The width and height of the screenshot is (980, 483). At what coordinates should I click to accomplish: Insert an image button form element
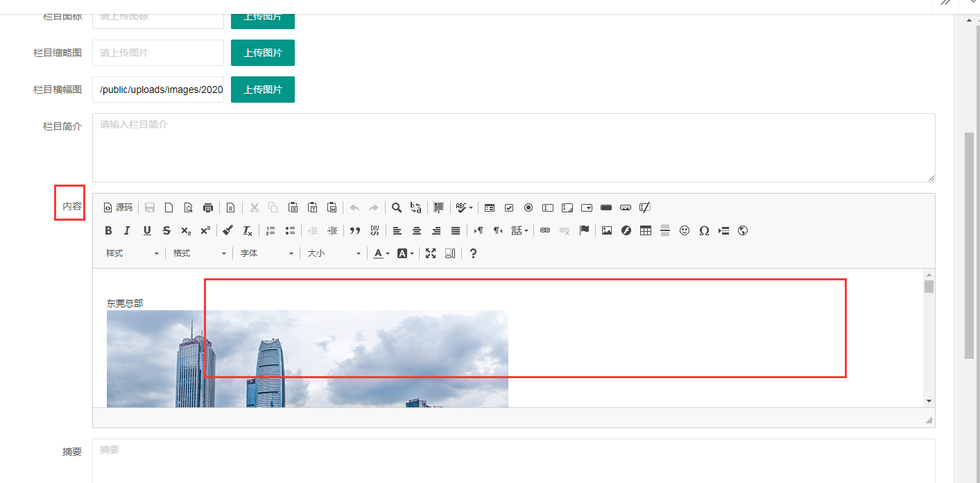(x=626, y=207)
